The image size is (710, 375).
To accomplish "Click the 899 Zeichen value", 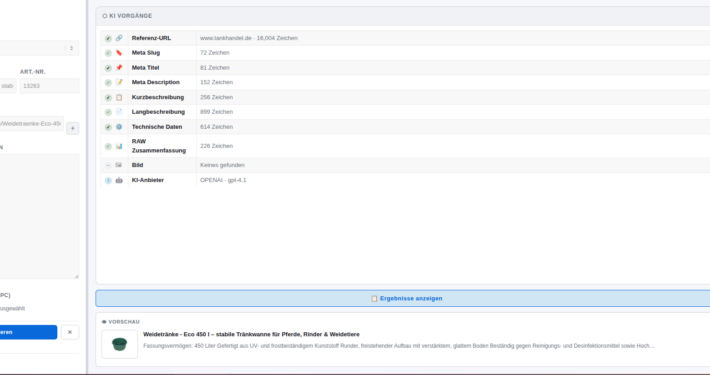I will click(x=216, y=111).
